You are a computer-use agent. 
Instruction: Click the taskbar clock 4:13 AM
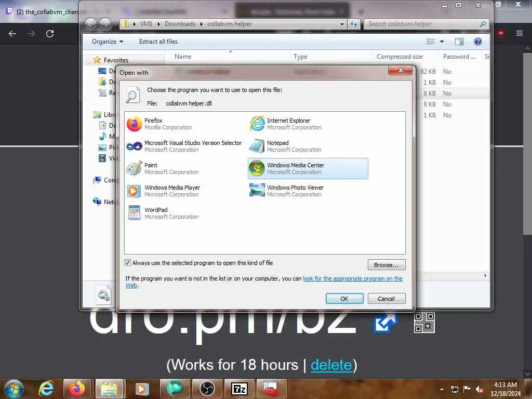tap(505, 385)
